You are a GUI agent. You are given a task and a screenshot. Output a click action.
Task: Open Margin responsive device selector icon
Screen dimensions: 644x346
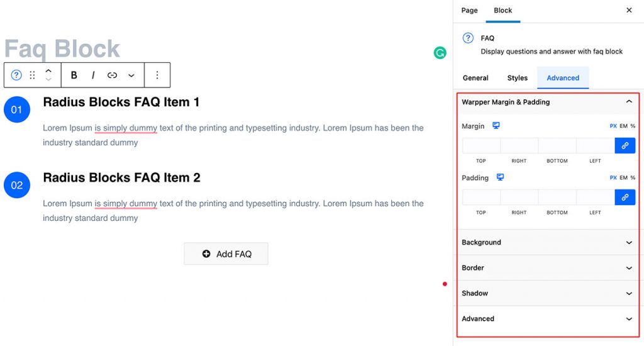(496, 125)
